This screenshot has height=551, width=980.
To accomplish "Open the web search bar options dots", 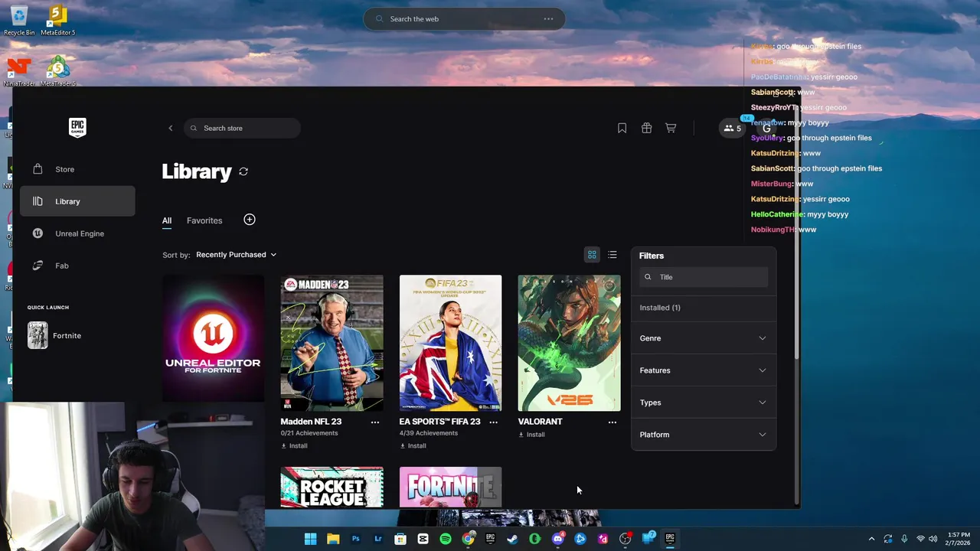I will [548, 18].
